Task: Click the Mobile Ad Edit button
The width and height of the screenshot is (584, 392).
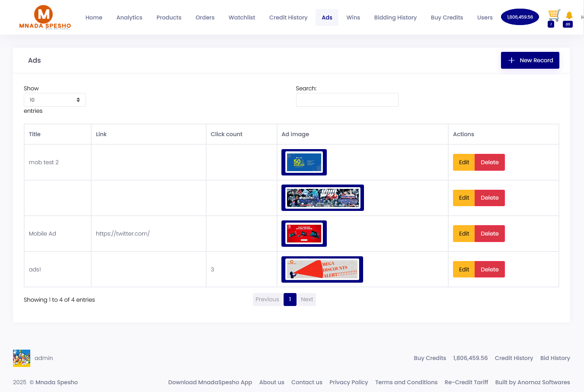Action: click(463, 234)
